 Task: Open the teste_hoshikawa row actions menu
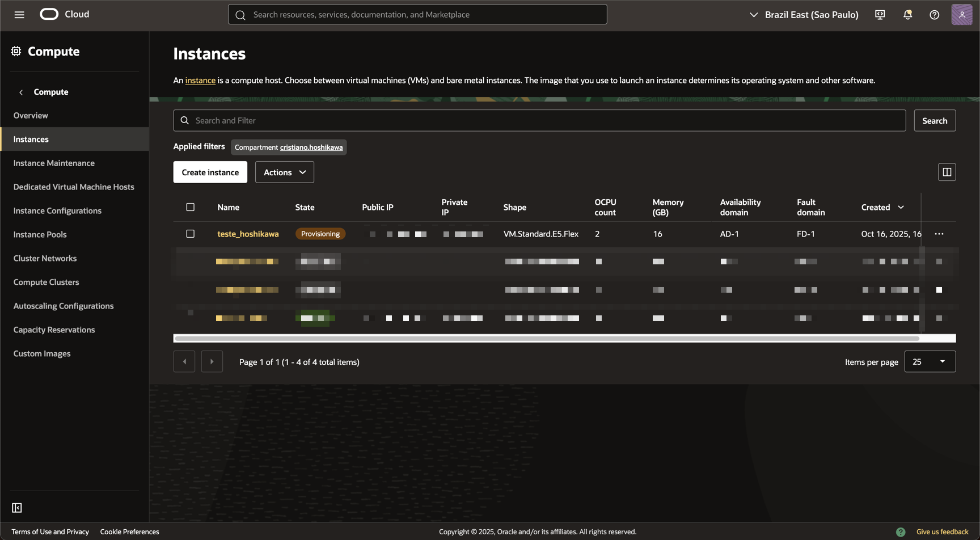(939, 234)
